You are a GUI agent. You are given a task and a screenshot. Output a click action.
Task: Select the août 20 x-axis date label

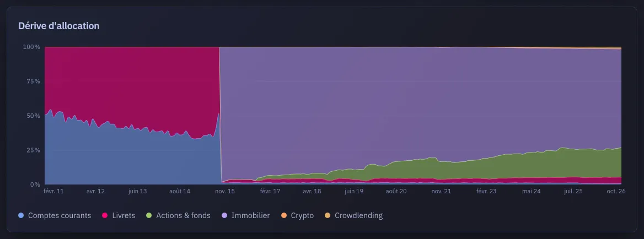pos(396,191)
